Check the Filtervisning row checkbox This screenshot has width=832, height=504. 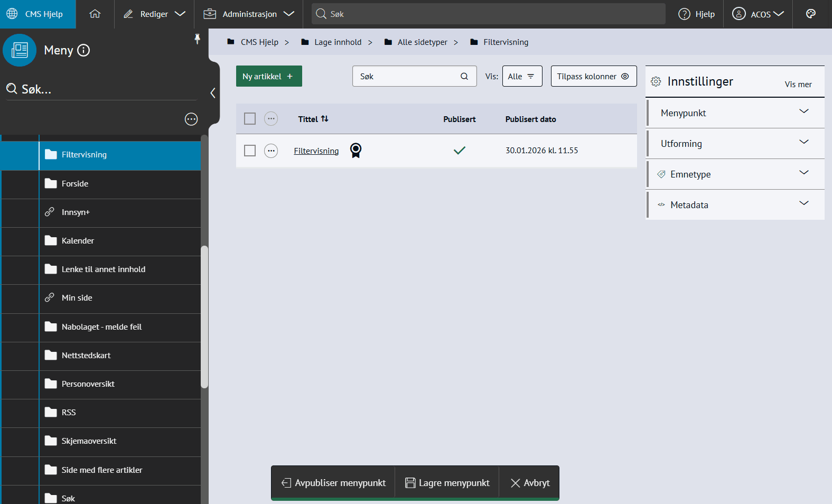click(250, 151)
